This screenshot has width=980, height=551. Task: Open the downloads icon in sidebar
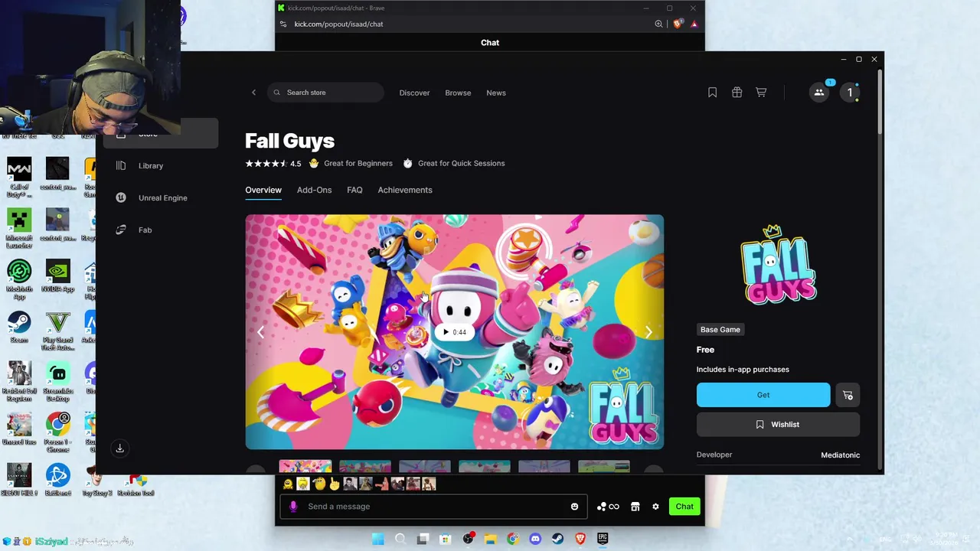click(119, 448)
